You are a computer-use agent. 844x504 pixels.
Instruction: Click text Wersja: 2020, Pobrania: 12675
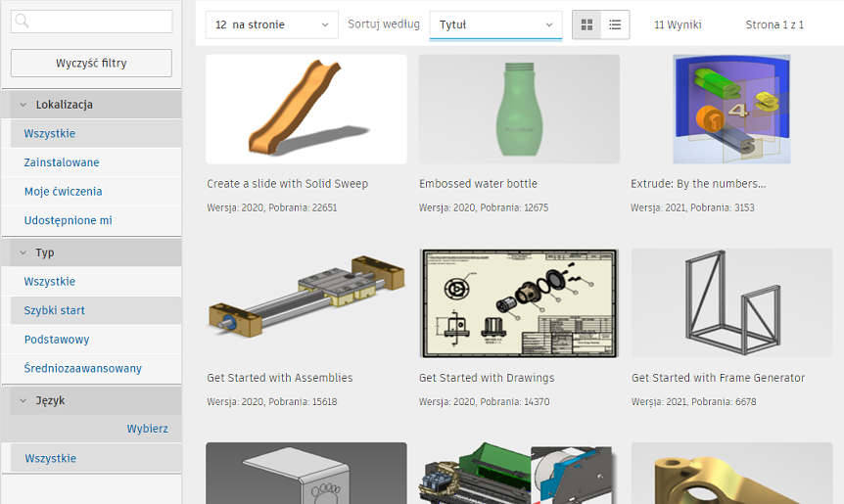pyautogui.click(x=484, y=207)
